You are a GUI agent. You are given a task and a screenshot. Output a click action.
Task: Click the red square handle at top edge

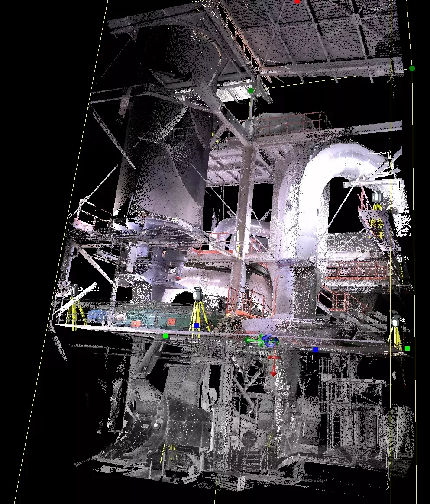tap(297, 2)
